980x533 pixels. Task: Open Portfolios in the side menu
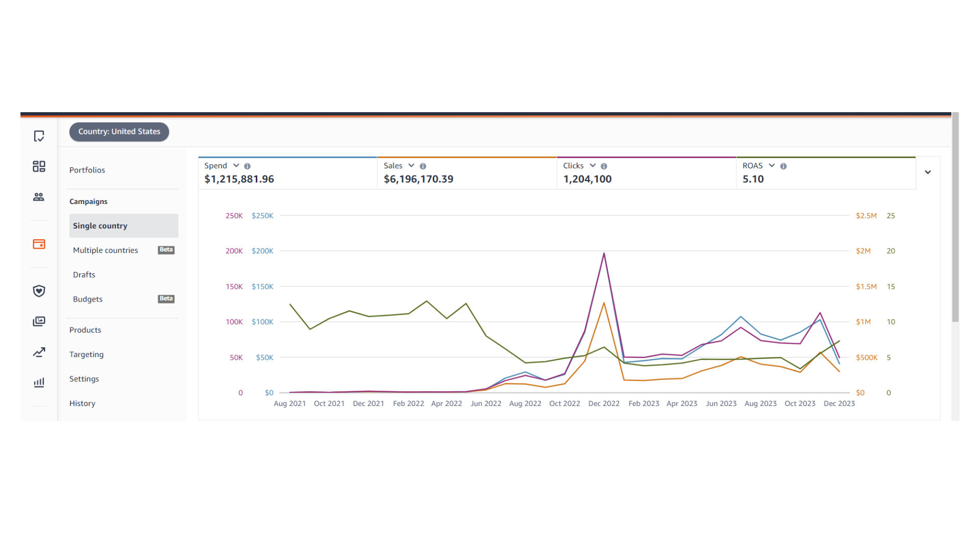pyautogui.click(x=87, y=170)
